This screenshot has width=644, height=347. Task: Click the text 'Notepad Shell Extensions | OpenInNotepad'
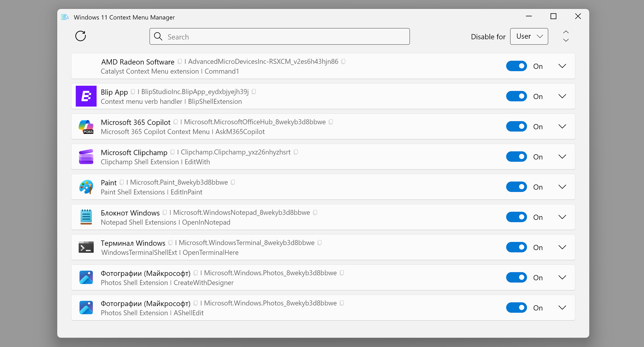point(166,222)
